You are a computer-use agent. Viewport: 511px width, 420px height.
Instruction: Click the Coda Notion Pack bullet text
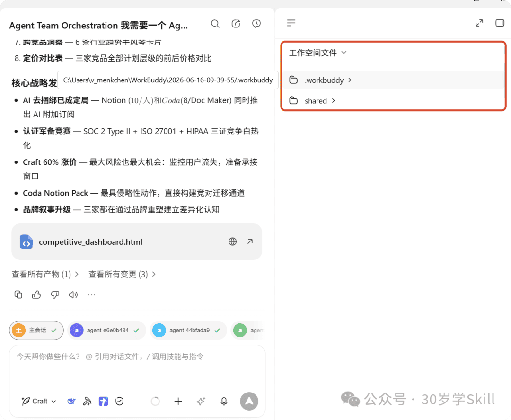click(x=55, y=193)
